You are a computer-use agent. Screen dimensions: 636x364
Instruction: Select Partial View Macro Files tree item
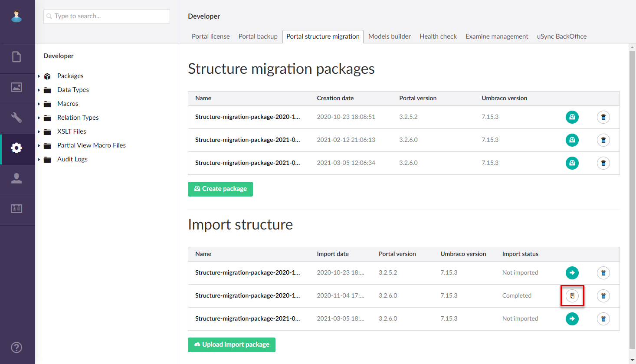pos(91,145)
